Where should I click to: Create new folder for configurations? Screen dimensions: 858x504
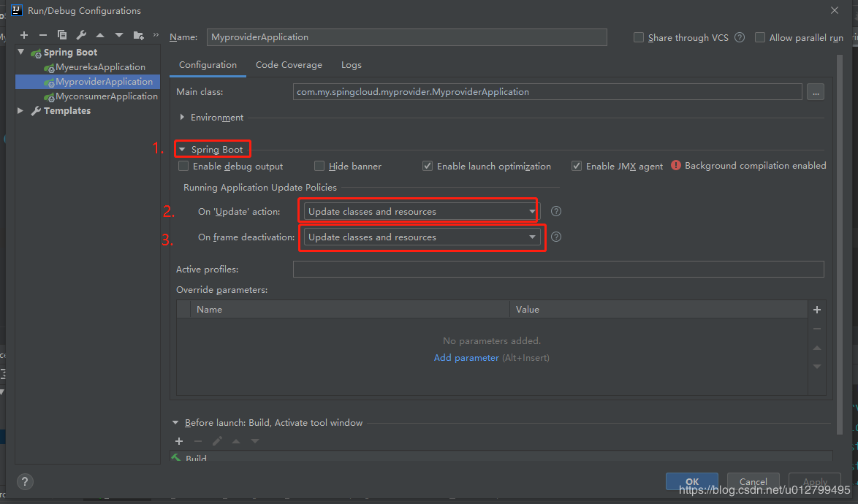point(138,36)
